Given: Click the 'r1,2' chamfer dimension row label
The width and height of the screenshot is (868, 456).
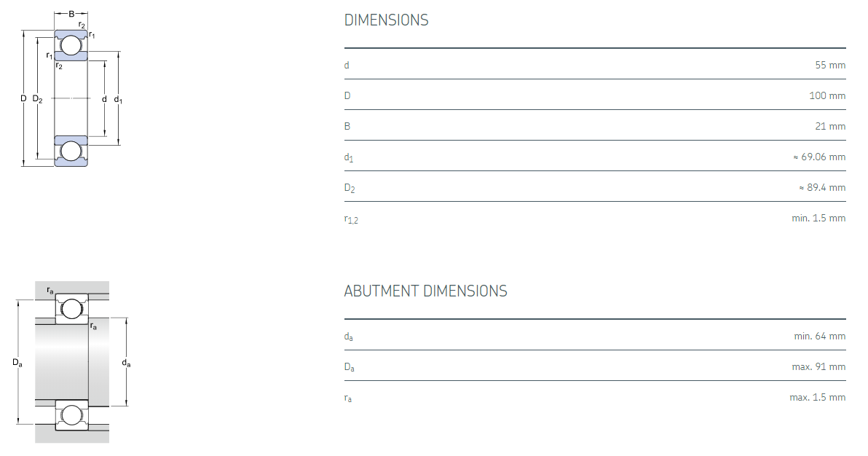Looking at the screenshot, I should [351, 219].
